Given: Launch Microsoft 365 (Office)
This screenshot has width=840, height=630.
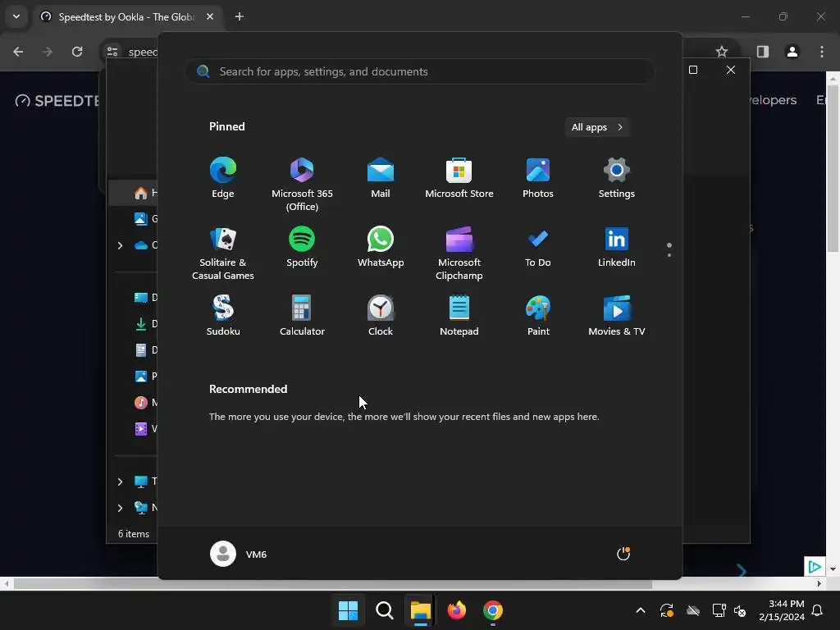Looking at the screenshot, I should [x=302, y=185].
